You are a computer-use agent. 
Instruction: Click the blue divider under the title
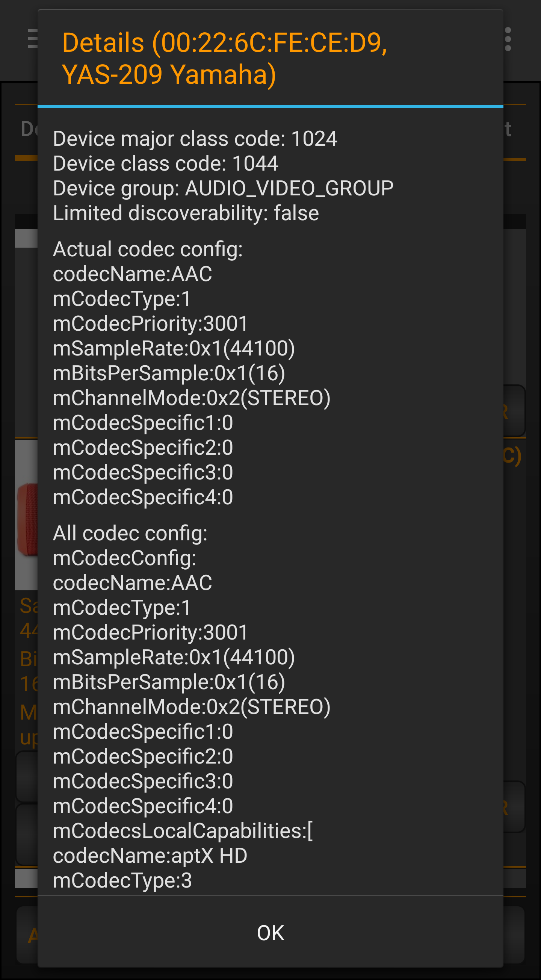[x=270, y=107]
